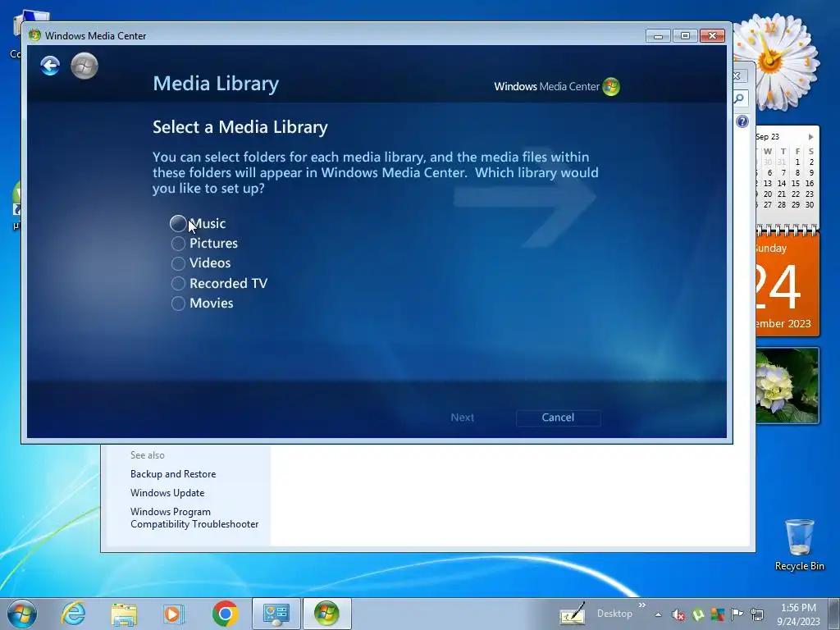840x630 pixels.
Task: Select date 15 in the calendar gadget
Action: pyautogui.click(x=796, y=183)
